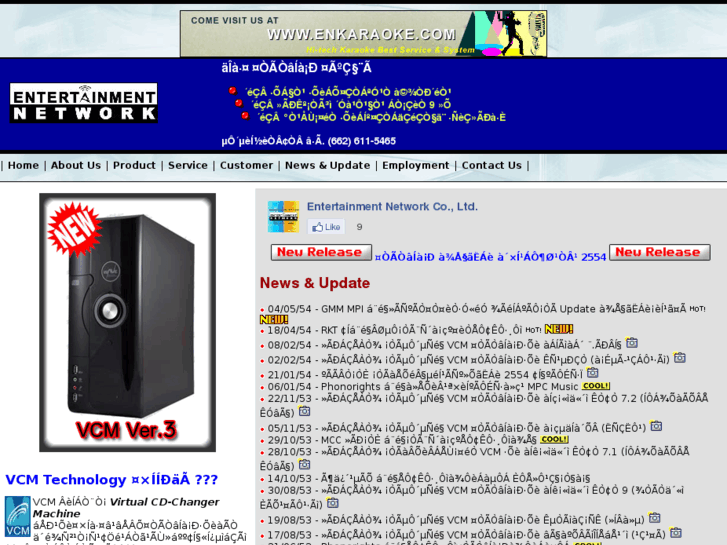Open camera icon for 05/11/53 news

(656, 426)
